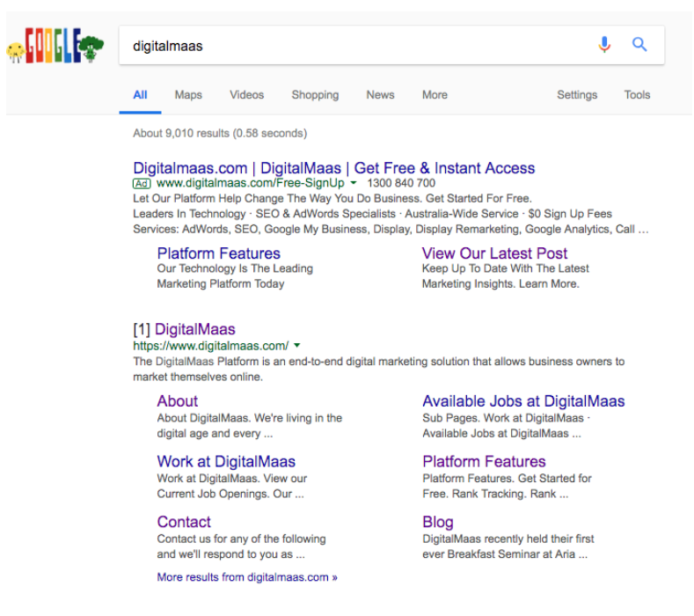Switch to the Maps tab
694x616 pixels.
[x=188, y=95]
